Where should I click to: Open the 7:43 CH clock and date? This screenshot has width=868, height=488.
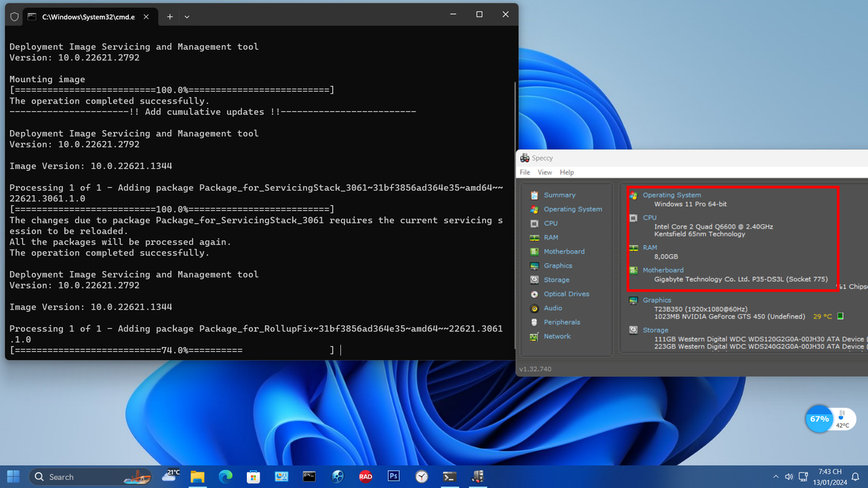point(829,476)
